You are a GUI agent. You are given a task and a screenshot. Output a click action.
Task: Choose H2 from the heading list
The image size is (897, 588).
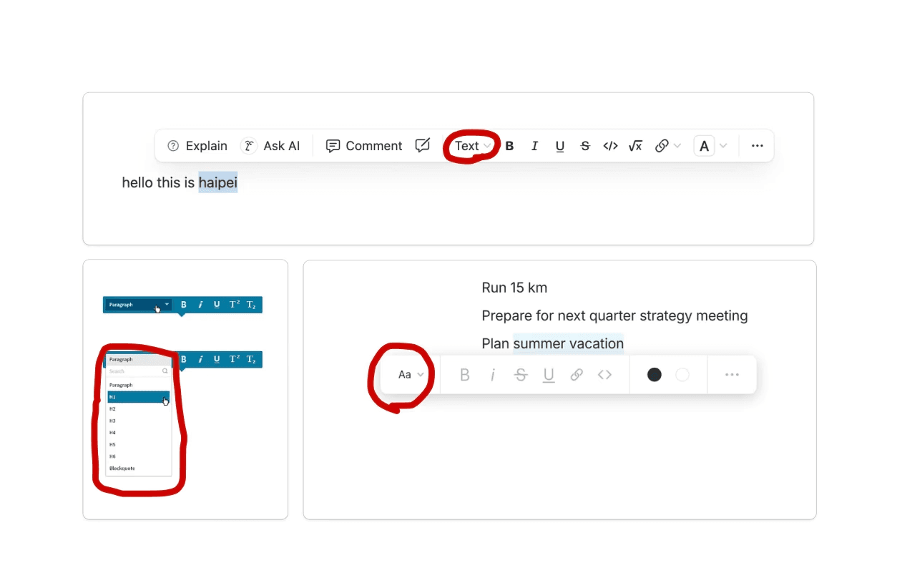coord(138,409)
